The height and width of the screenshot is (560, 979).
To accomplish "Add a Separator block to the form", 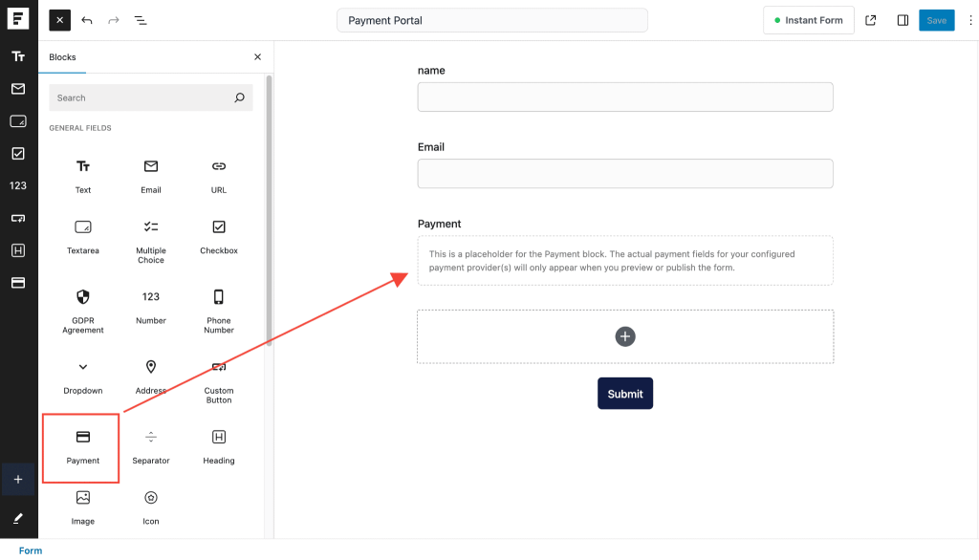I will tap(150, 445).
